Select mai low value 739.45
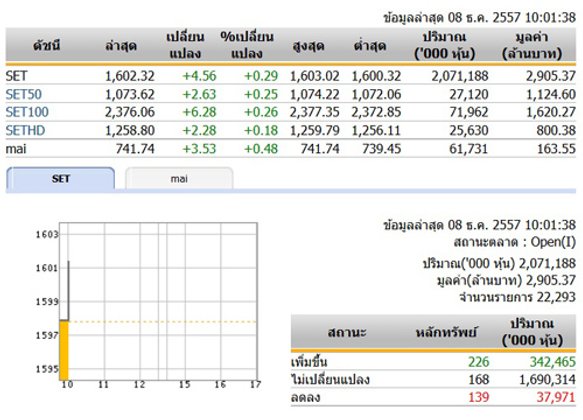Screen dimensions: 583x420 [382, 149]
